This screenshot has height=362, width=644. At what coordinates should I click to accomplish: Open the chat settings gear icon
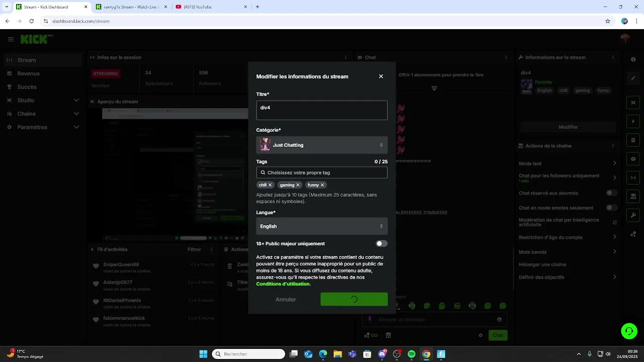click(x=480, y=335)
